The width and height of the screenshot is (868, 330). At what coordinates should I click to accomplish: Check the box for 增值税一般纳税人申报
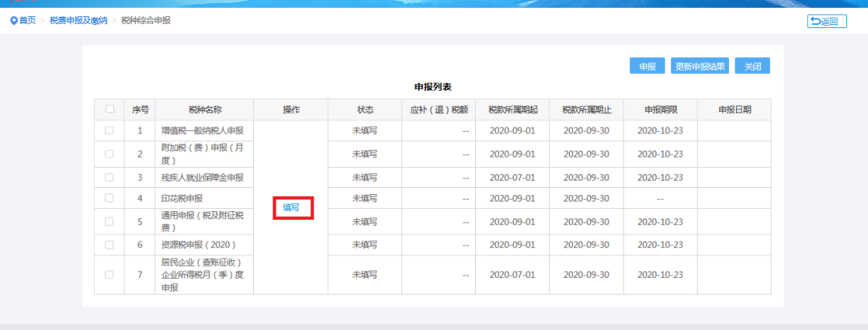[x=109, y=130]
